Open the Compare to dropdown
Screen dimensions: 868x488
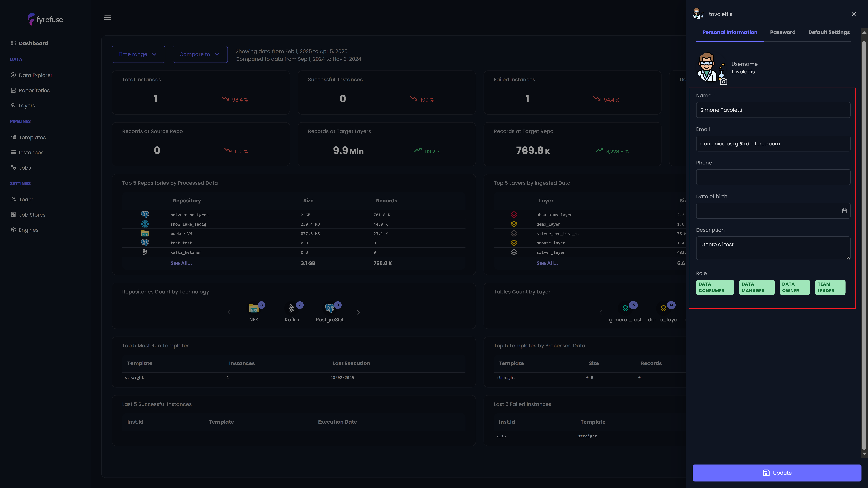tap(200, 54)
